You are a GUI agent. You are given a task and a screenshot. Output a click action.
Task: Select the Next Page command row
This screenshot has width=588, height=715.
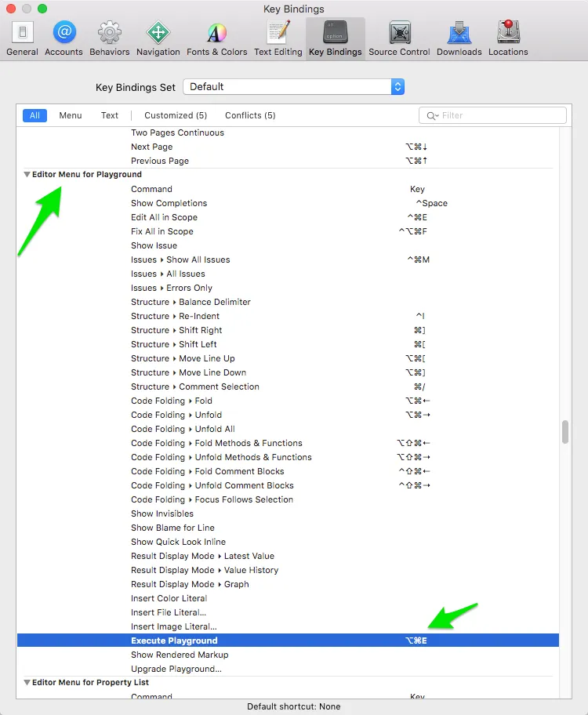click(x=288, y=147)
